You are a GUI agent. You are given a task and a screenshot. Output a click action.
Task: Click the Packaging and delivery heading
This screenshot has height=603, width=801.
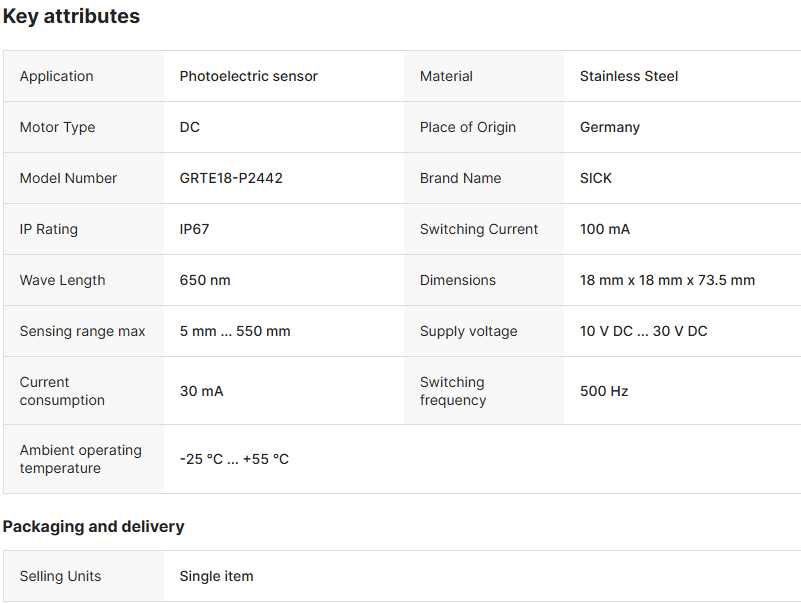[94, 526]
